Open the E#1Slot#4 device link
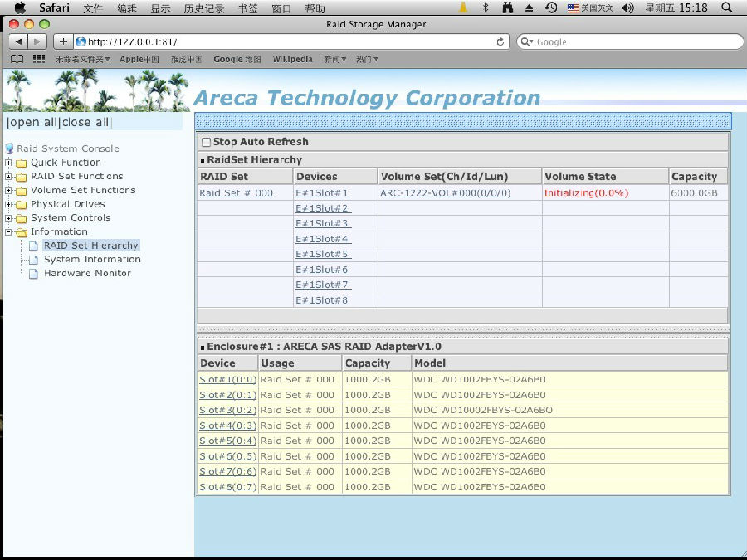This screenshot has height=560, width=747. (323, 239)
